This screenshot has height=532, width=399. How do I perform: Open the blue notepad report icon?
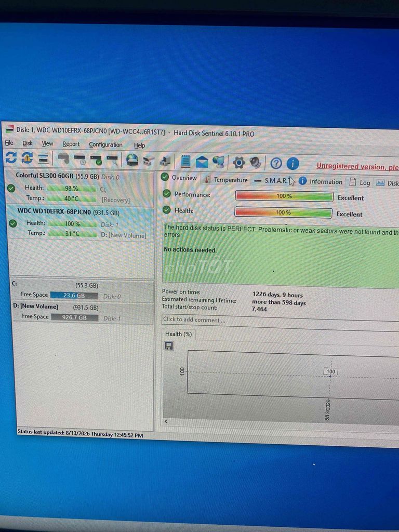(x=185, y=162)
